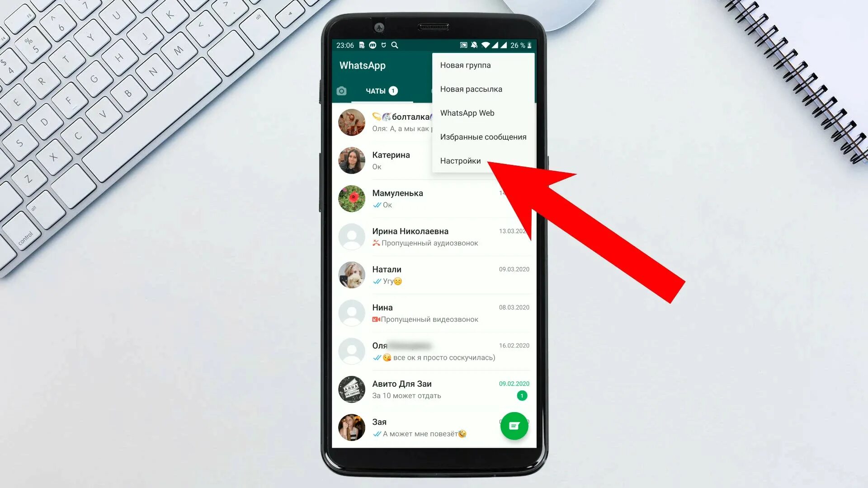Screen dimensions: 868x488
Task: Select Новая группа (New Group)
Action: [x=465, y=64]
